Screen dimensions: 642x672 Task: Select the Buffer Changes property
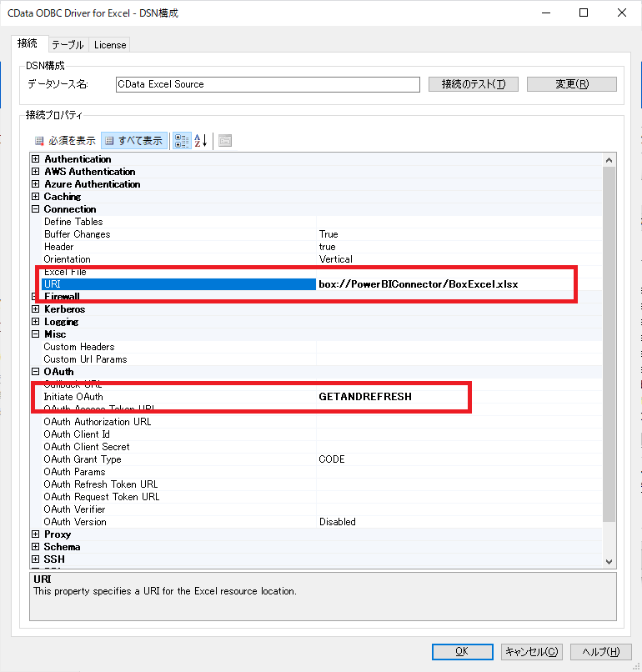click(x=178, y=234)
